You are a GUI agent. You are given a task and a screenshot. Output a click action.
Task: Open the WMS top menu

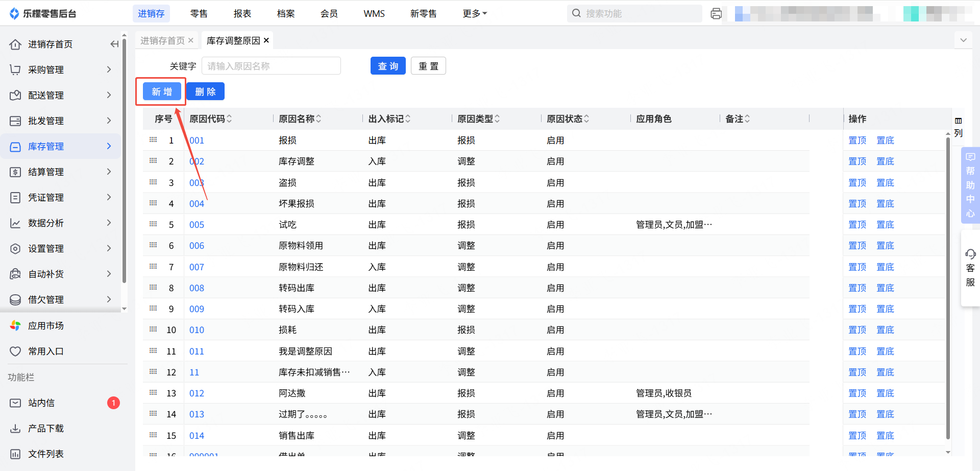pyautogui.click(x=374, y=14)
